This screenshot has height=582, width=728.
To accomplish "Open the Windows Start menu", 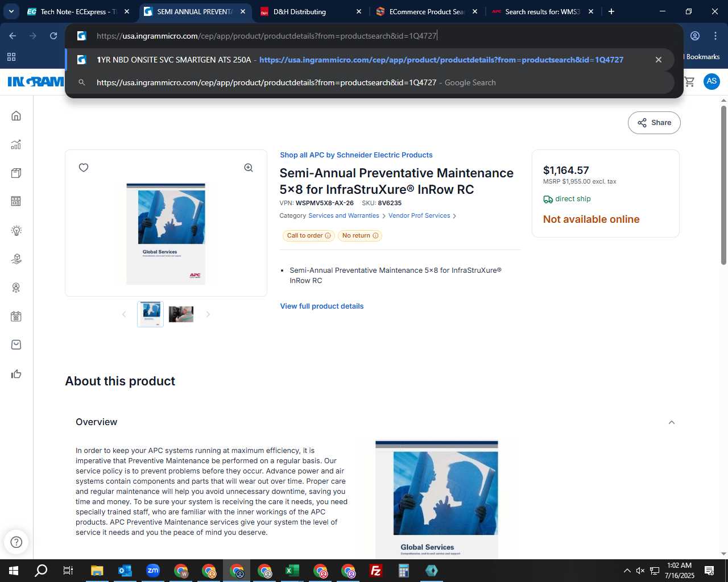I will tap(13, 571).
